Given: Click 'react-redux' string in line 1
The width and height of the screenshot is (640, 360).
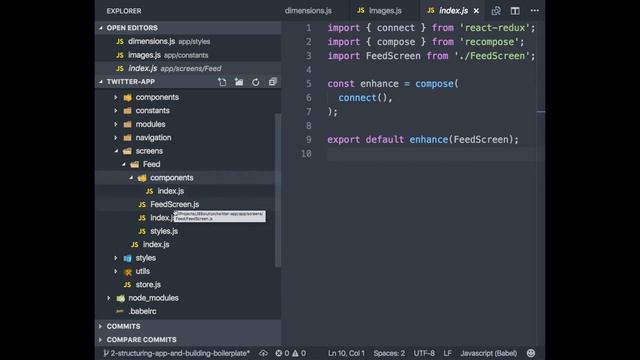Looking at the screenshot, I should coord(494,28).
